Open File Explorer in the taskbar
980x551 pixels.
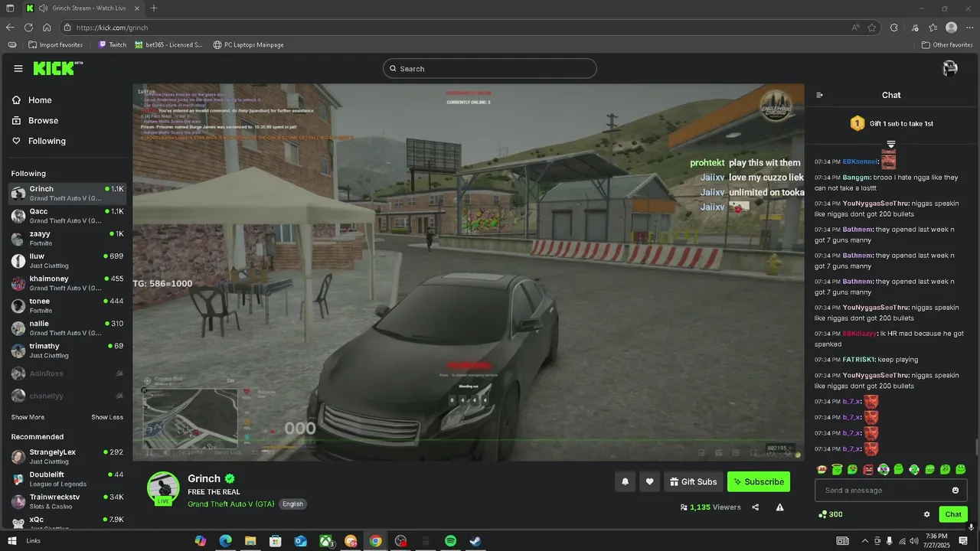tap(250, 540)
